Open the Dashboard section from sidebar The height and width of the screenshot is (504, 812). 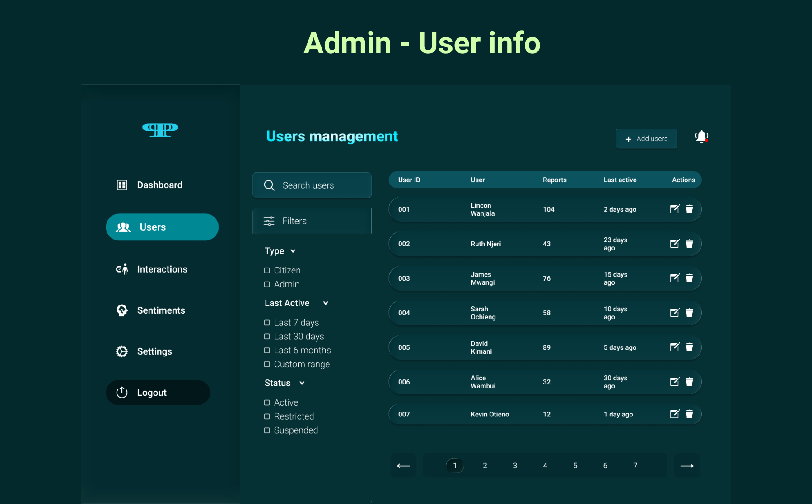click(x=159, y=185)
